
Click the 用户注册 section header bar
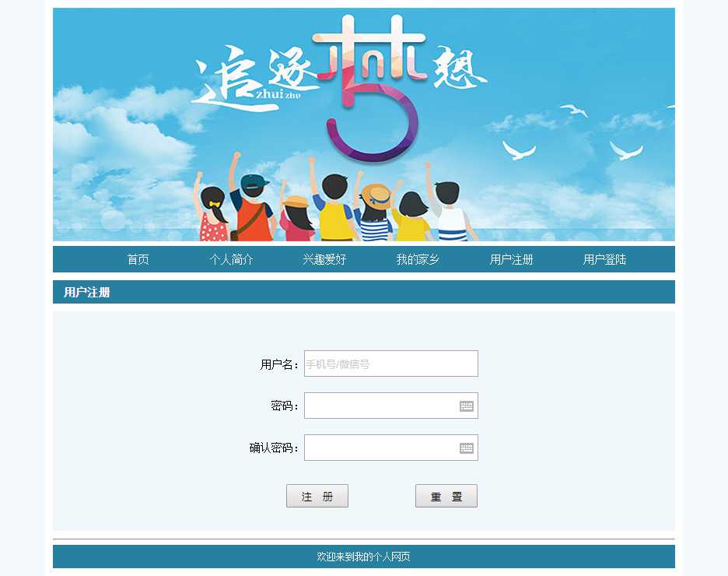pos(364,292)
